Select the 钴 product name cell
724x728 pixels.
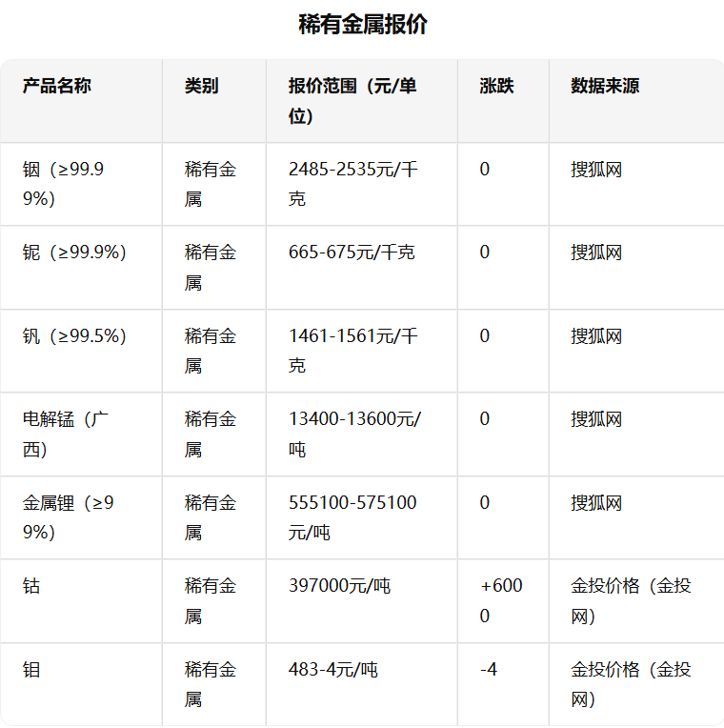point(32,586)
